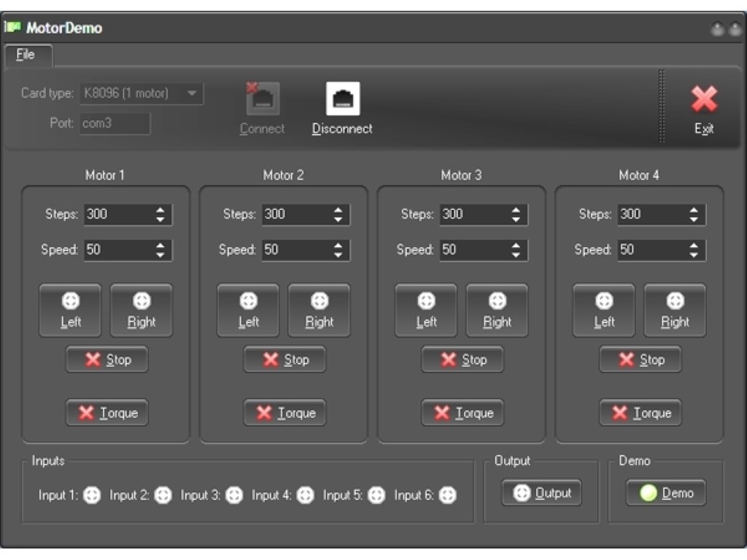
Task: Adjust the Motor 1 Steps spinner arrows
Action: tap(160, 214)
